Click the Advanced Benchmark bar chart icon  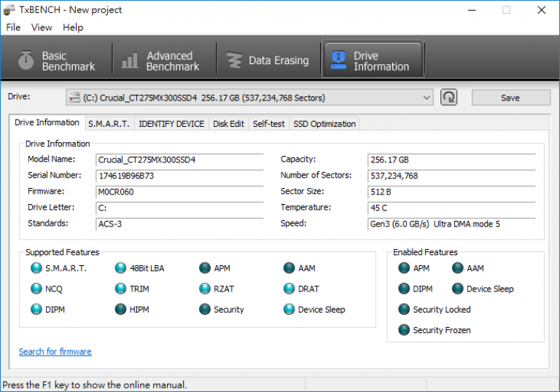129,60
